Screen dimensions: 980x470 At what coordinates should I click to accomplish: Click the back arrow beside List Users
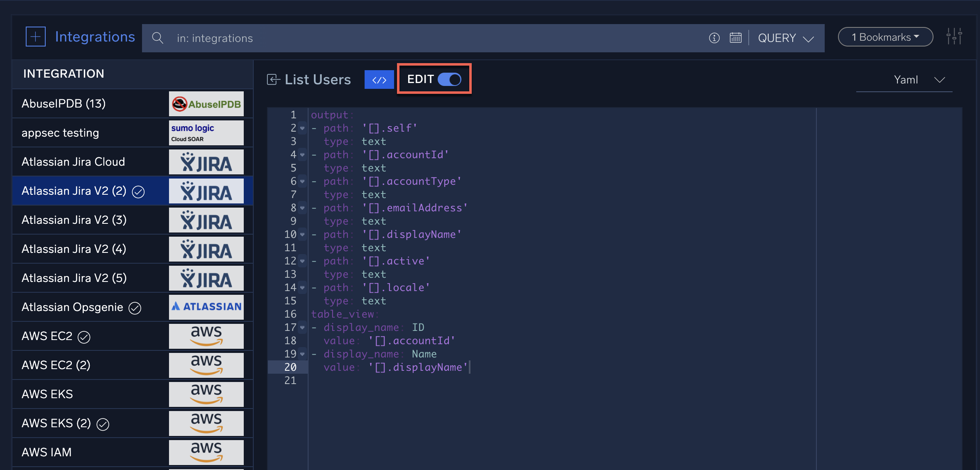[x=272, y=79]
